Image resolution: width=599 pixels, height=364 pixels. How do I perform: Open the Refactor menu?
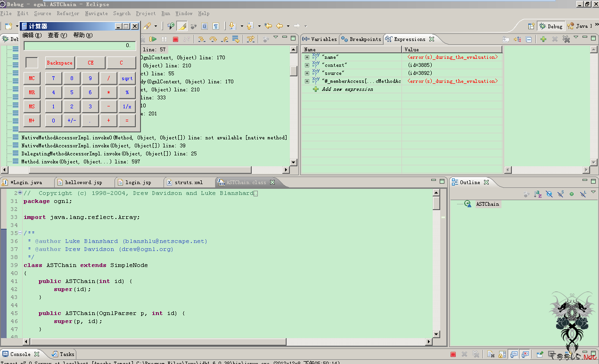[x=68, y=14]
